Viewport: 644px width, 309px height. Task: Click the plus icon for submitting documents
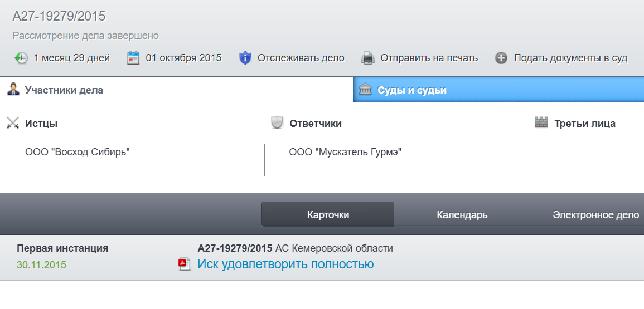point(501,58)
